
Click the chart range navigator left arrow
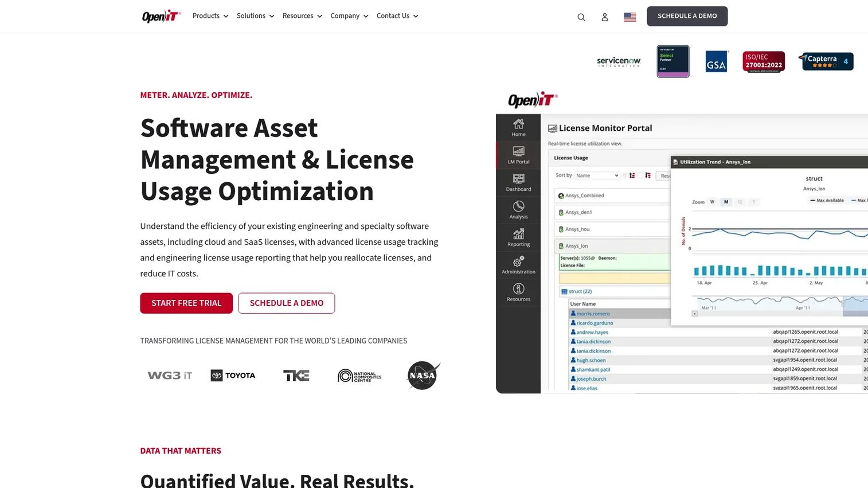click(695, 314)
